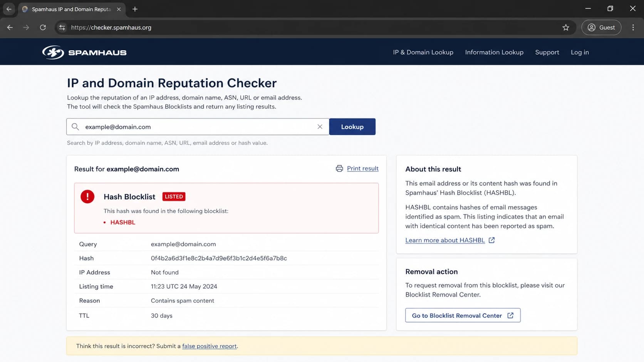644x362 pixels.
Task: Click the TTL value 30 days
Action: [x=162, y=316]
